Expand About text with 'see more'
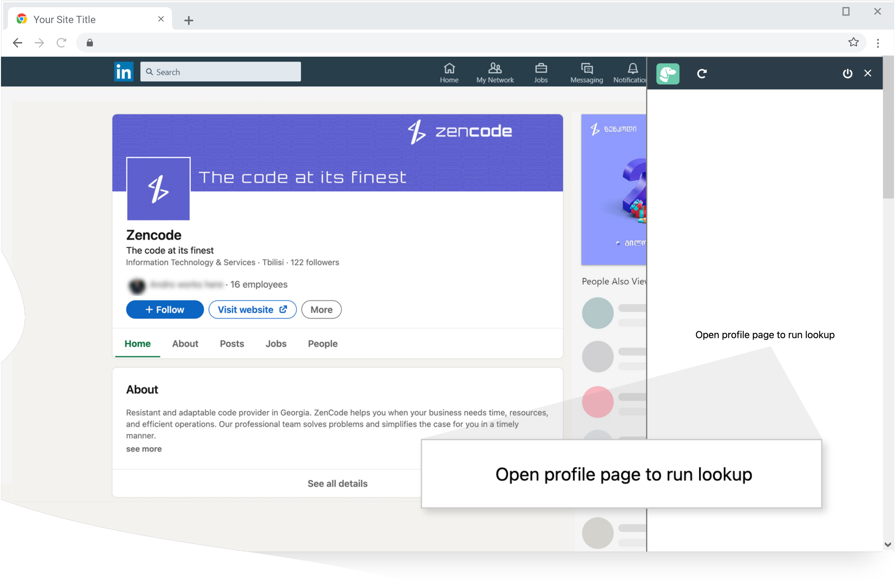 click(144, 449)
